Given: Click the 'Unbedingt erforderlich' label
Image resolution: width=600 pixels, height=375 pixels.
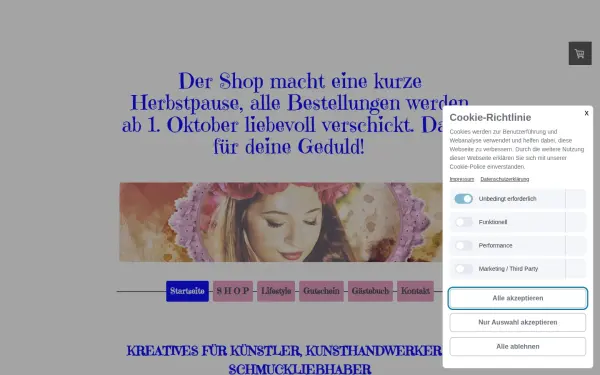Looking at the screenshot, I should pos(507,199).
